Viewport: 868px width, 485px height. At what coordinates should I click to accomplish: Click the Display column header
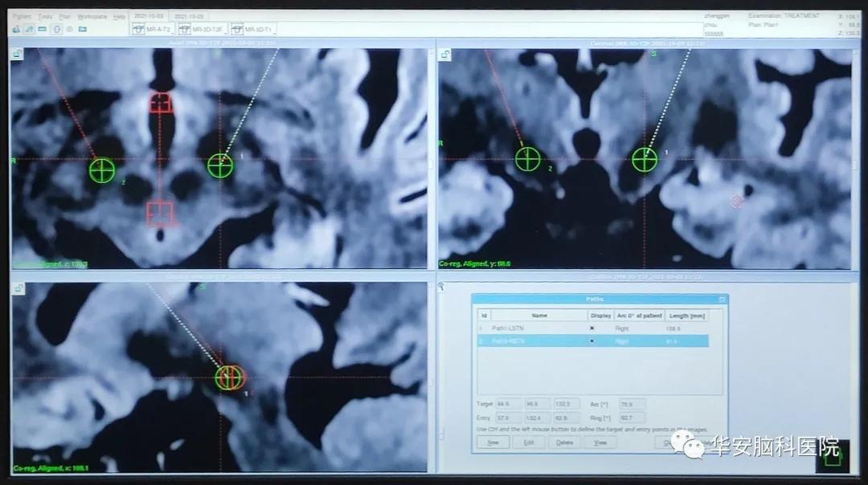coord(600,316)
